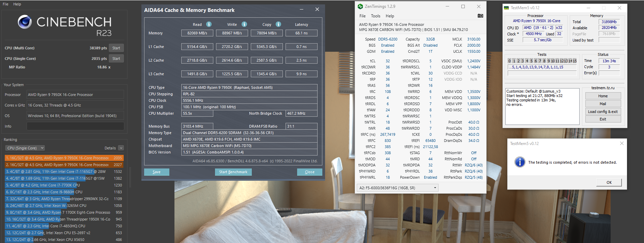Click Home button in TestMem5
Viewport: 644px width, 243px height.
pos(603,96)
